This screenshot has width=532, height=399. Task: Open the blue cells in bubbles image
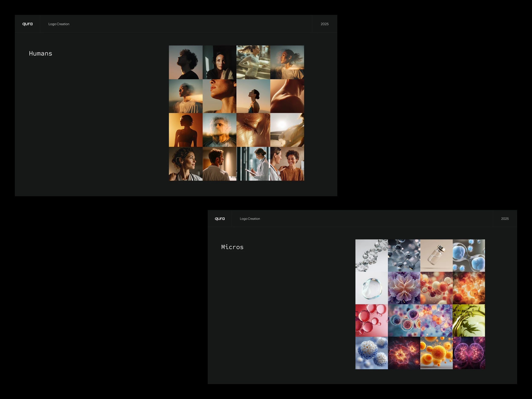pos(469,255)
